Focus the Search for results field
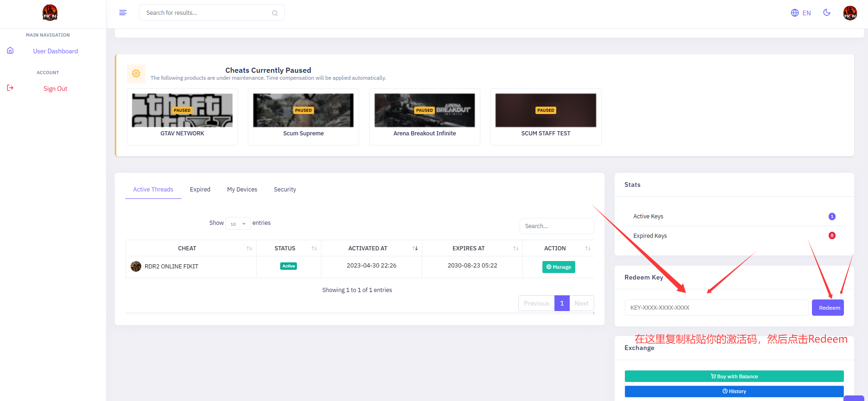The height and width of the screenshot is (401, 868). pyautogui.click(x=212, y=13)
